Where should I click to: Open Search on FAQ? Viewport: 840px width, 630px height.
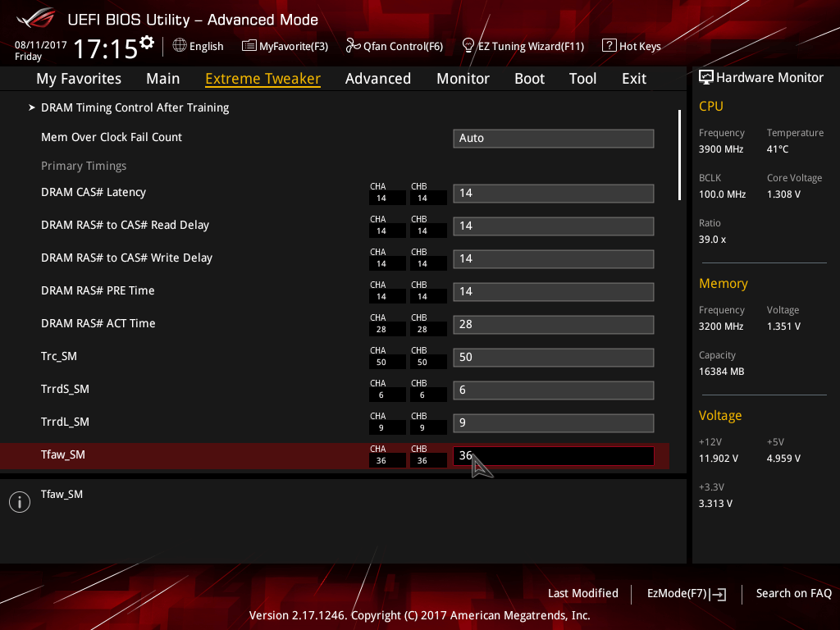click(x=793, y=594)
